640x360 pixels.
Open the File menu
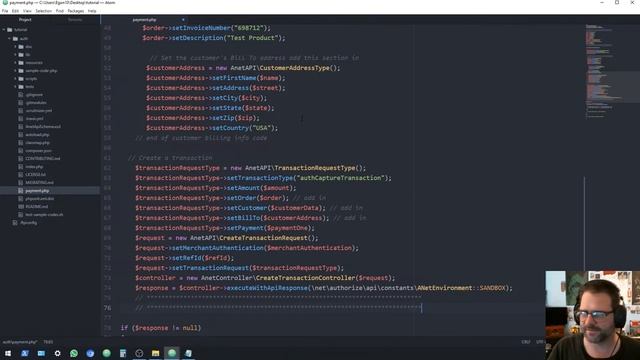coord(5,11)
